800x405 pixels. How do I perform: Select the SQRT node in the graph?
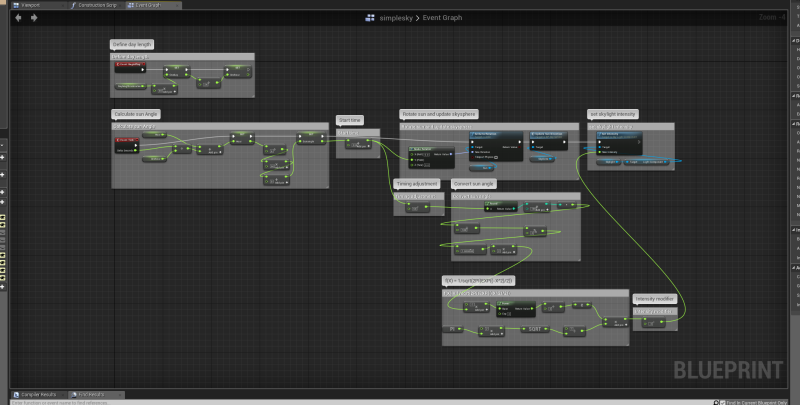pos(535,328)
